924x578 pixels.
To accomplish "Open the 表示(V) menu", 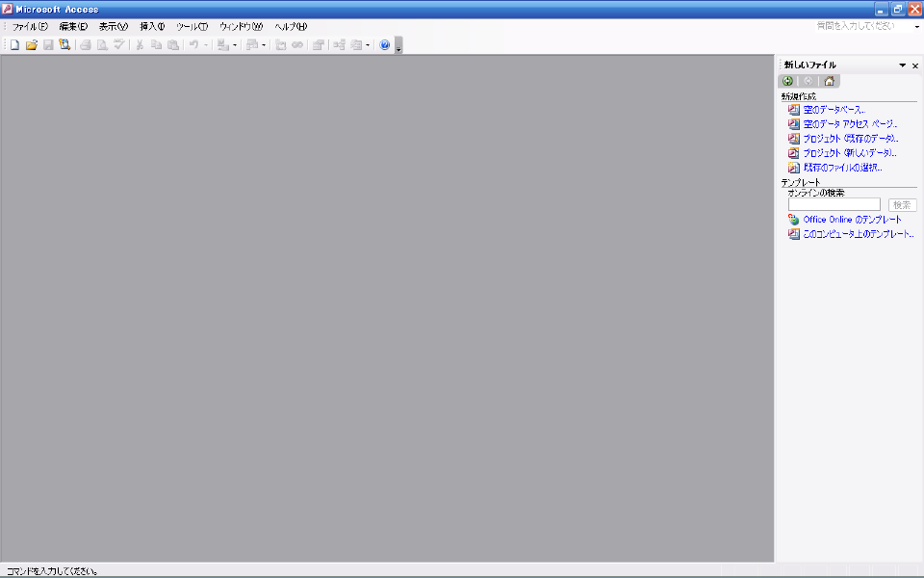I will tap(114, 27).
